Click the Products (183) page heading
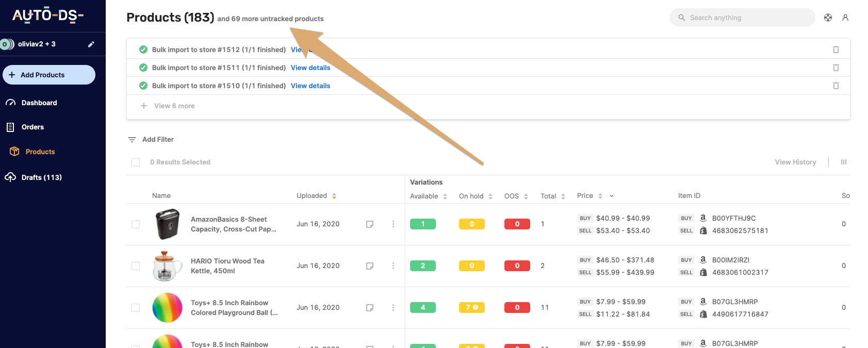The image size is (868, 348). click(x=170, y=18)
